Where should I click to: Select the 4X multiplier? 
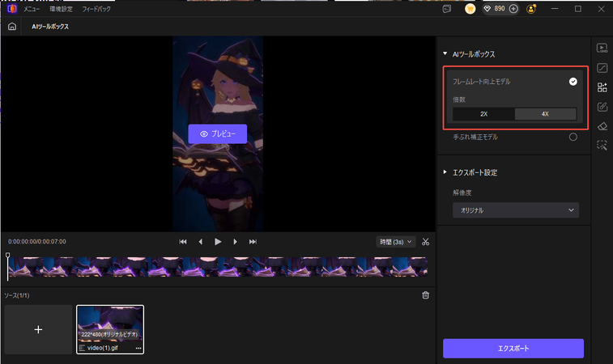(545, 114)
